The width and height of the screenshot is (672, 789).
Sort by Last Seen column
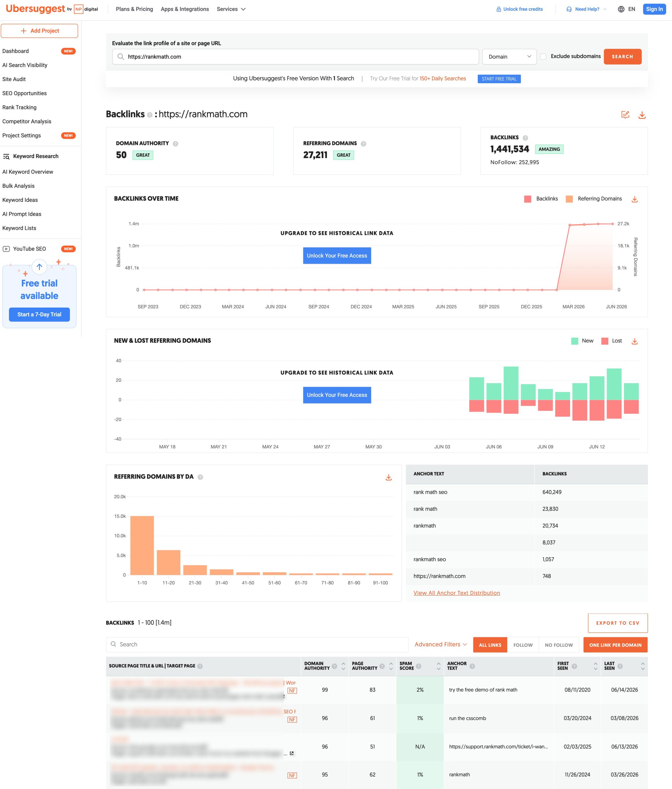(x=643, y=666)
